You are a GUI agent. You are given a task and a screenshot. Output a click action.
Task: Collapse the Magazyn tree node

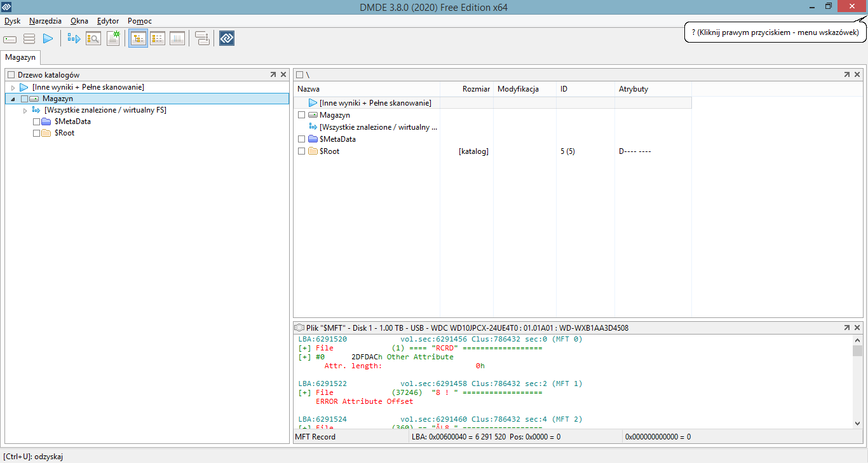coord(13,99)
